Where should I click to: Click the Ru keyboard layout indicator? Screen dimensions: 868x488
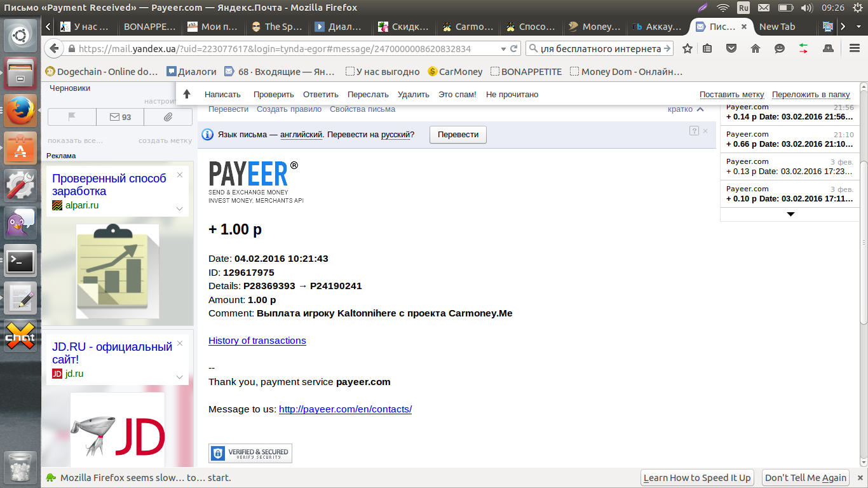pos(743,8)
